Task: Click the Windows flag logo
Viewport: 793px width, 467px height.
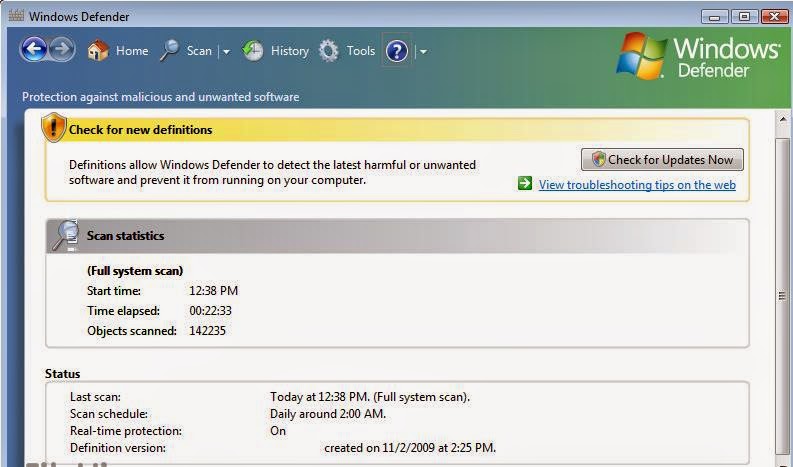Action: (641, 56)
